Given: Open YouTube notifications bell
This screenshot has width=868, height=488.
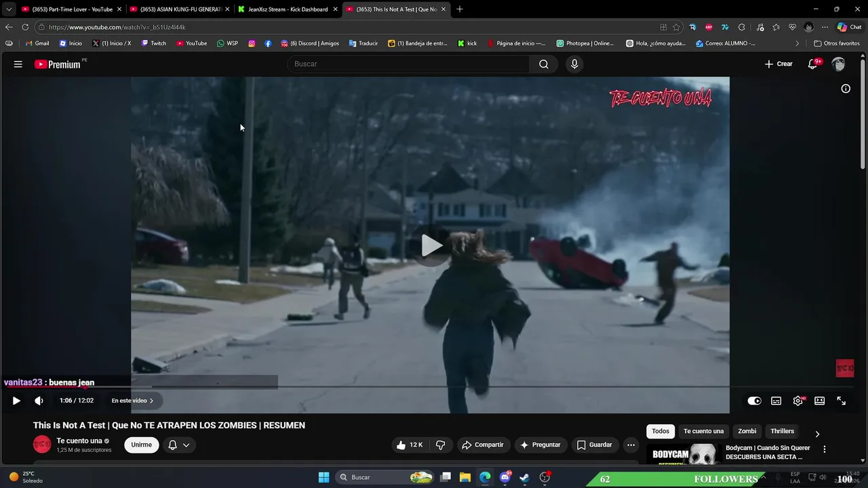Looking at the screenshot, I should [x=813, y=64].
